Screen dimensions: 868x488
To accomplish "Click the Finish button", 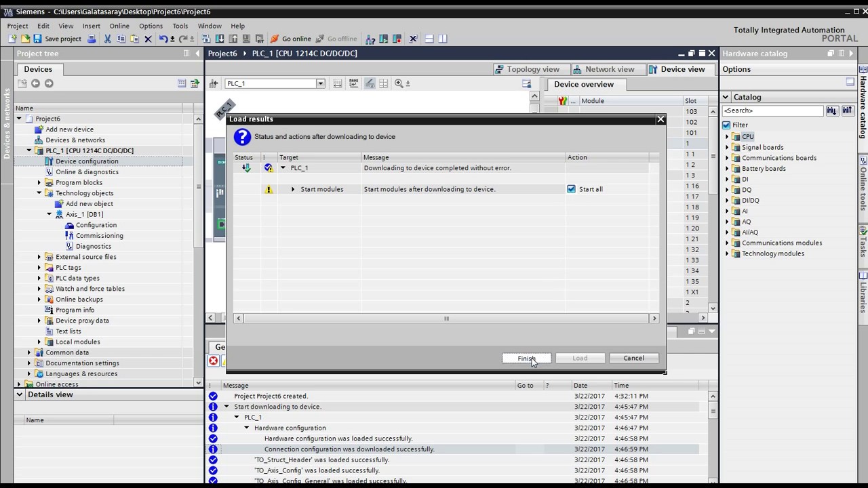I will click(x=526, y=358).
